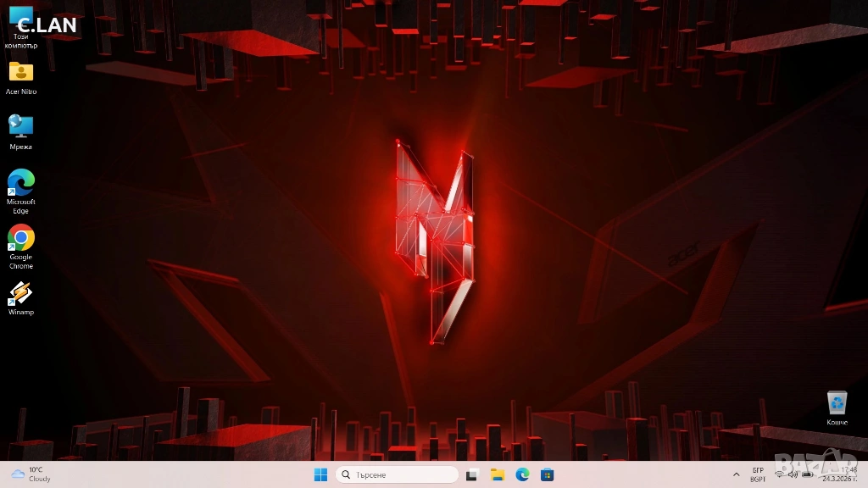Click the Търсене taskbar search box
The height and width of the screenshot is (488, 868).
pyautogui.click(x=397, y=474)
